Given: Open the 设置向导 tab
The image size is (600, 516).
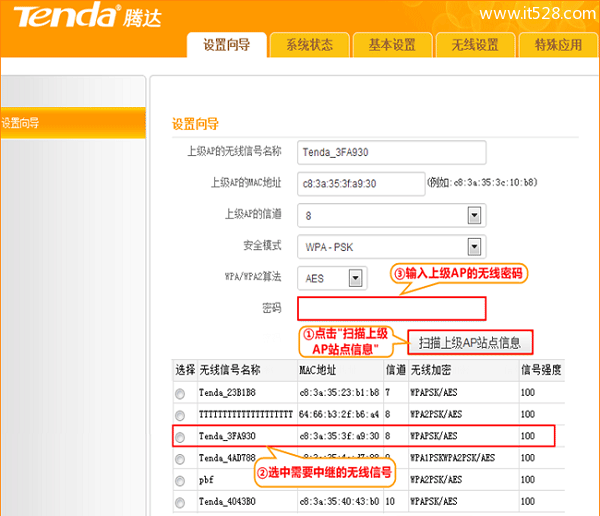Looking at the screenshot, I should click(227, 45).
